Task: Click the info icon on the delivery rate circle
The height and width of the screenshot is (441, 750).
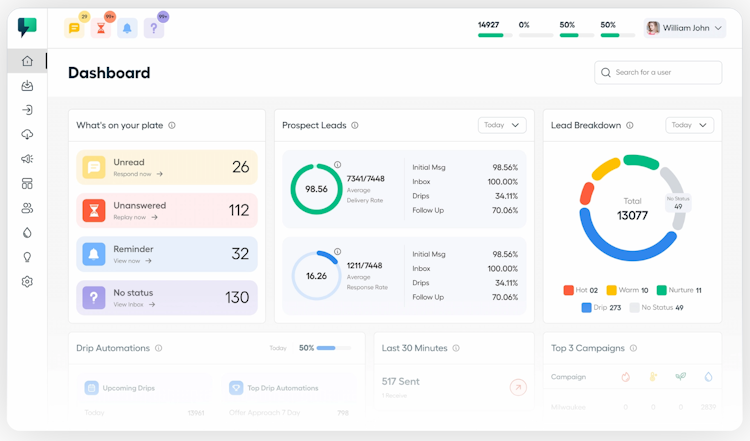Action: [x=338, y=165]
